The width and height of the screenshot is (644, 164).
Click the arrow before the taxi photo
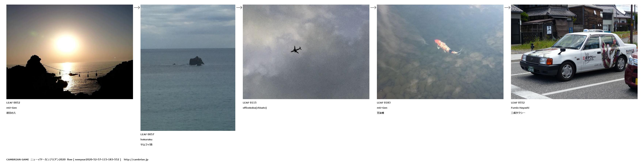(507, 7)
